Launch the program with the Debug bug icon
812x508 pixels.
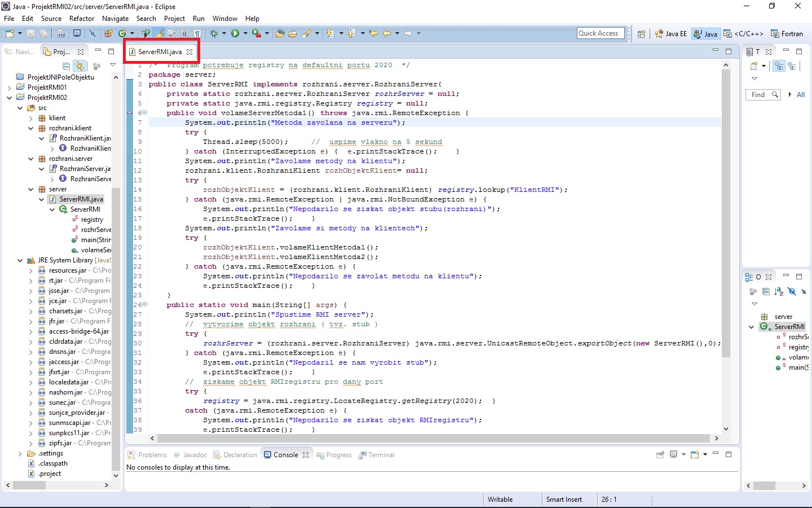[x=215, y=33]
